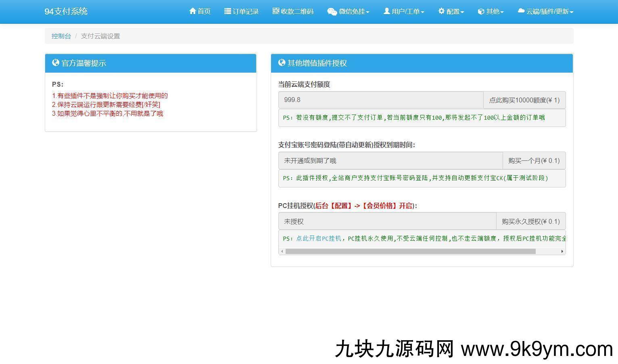Click the 999.8 quota field

tap(380, 100)
